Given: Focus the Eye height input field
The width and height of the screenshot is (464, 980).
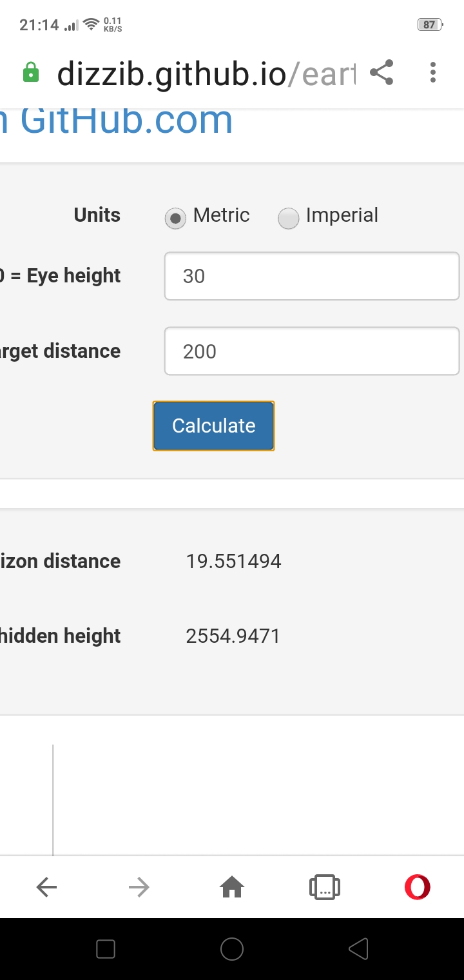Looking at the screenshot, I should tap(312, 276).
